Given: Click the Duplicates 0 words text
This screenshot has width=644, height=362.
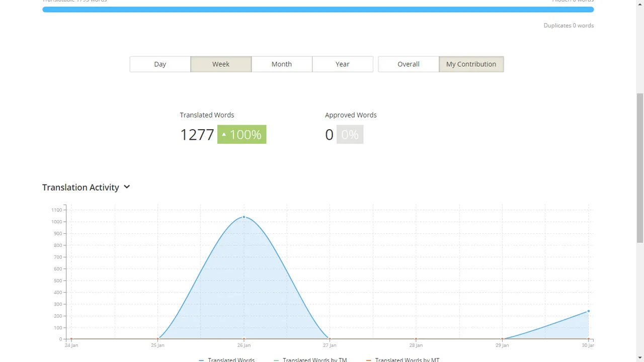Looking at the screenshot, I should pyautogui.click(x=569, y=25).
